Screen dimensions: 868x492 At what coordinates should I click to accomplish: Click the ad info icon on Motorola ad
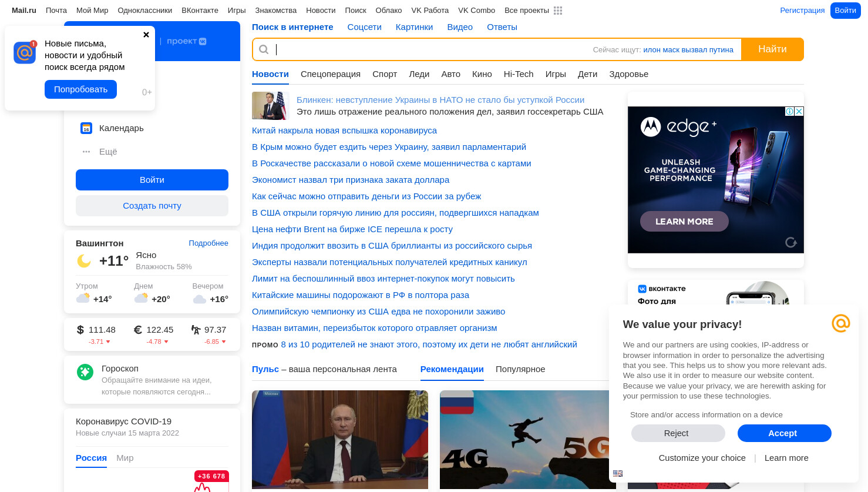[x=790, y=111]
